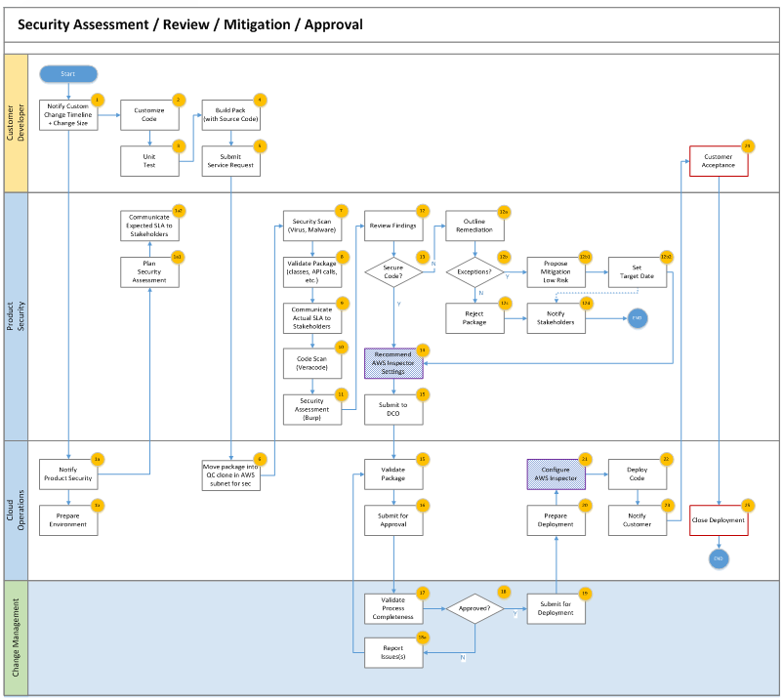Click the red-outlined Customer Acceptance box
Screen dimensions: 783x700
(x=718, y=162)
